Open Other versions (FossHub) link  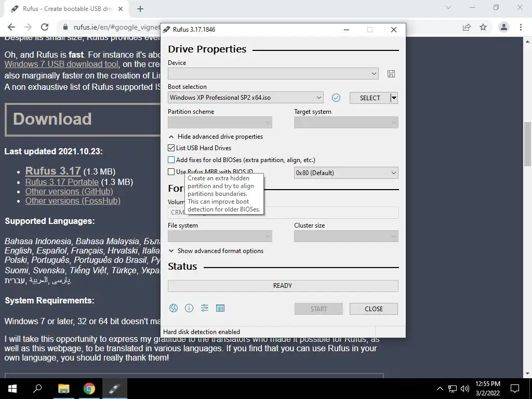pyautogui.click(x=73, y=201)
